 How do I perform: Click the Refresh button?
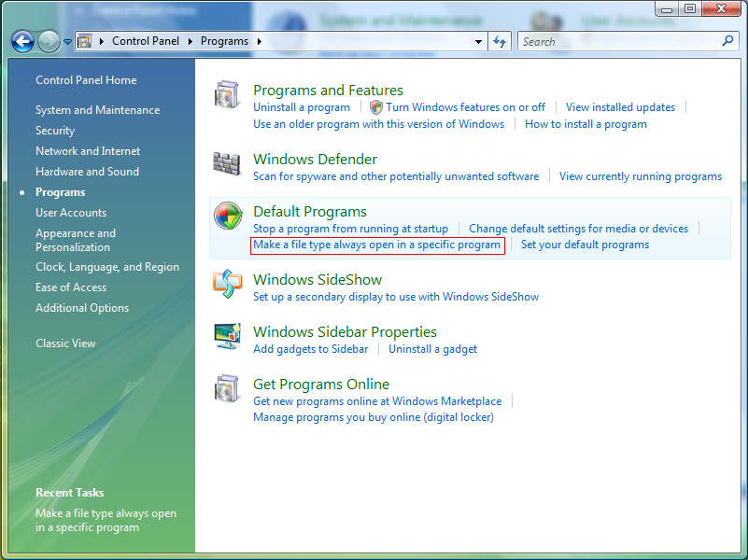(500, 41)
